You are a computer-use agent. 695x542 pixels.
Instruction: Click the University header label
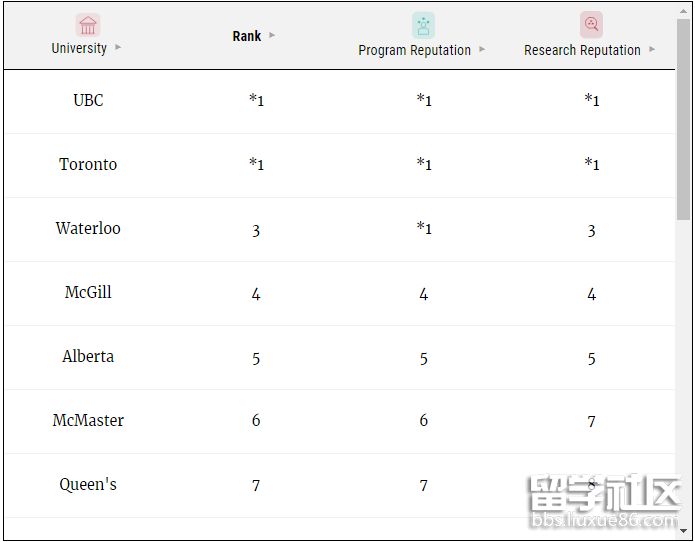click(x=79, y=48)
